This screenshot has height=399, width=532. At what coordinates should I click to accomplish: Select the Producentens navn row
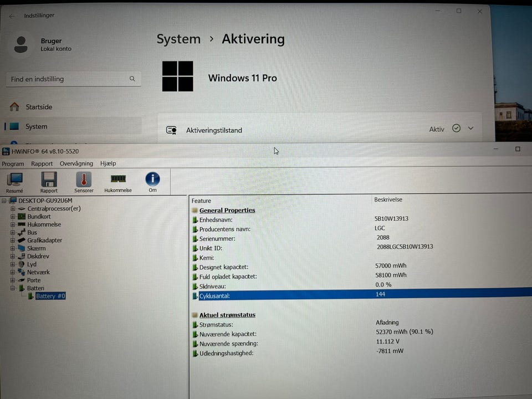point(361,229)
